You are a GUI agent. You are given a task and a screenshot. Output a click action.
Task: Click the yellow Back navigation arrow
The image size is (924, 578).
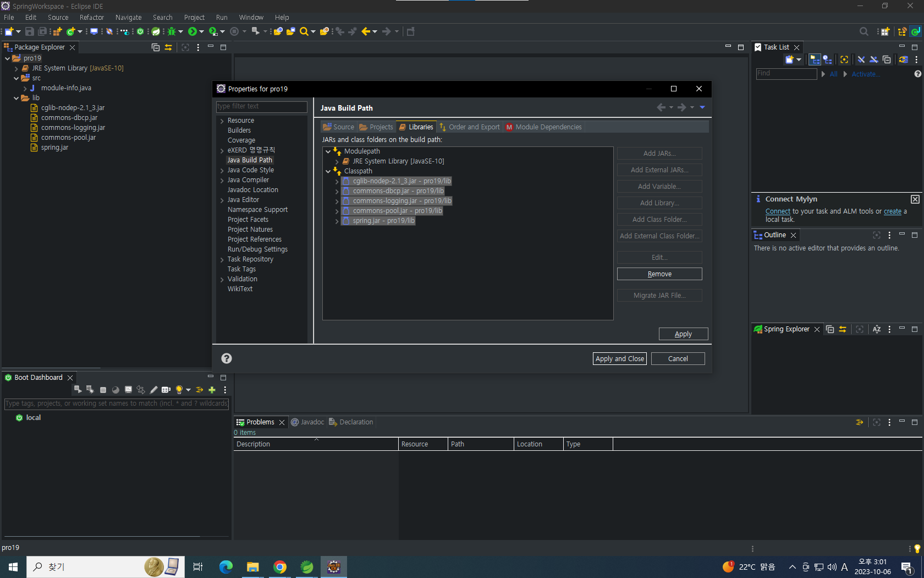click(x=366, y=31)
